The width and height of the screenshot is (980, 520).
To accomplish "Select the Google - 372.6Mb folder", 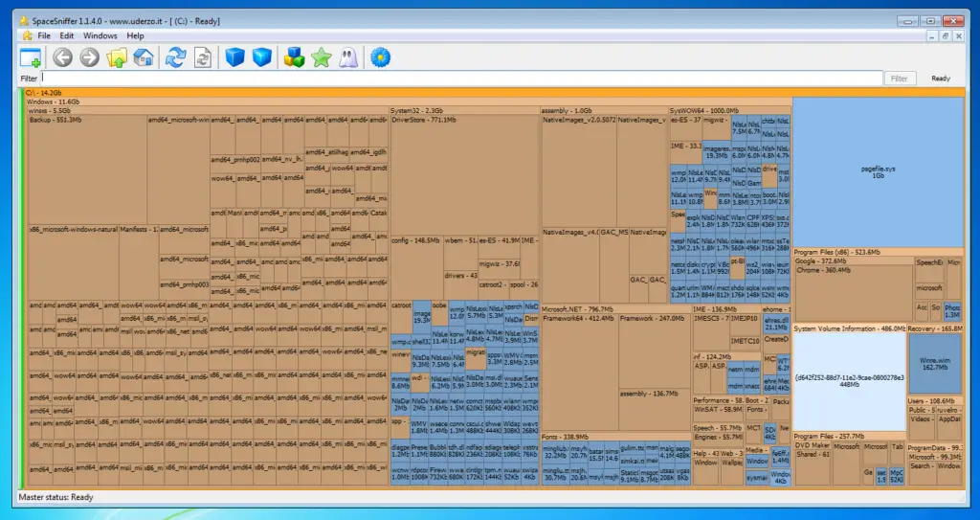I will point(854,260).
